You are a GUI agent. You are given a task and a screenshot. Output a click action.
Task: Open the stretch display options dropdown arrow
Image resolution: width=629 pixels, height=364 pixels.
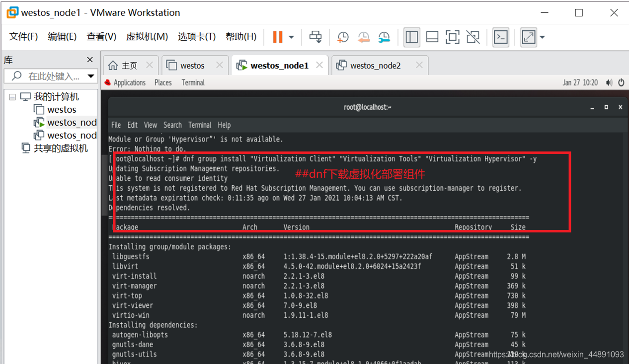[x=542, y=37]
